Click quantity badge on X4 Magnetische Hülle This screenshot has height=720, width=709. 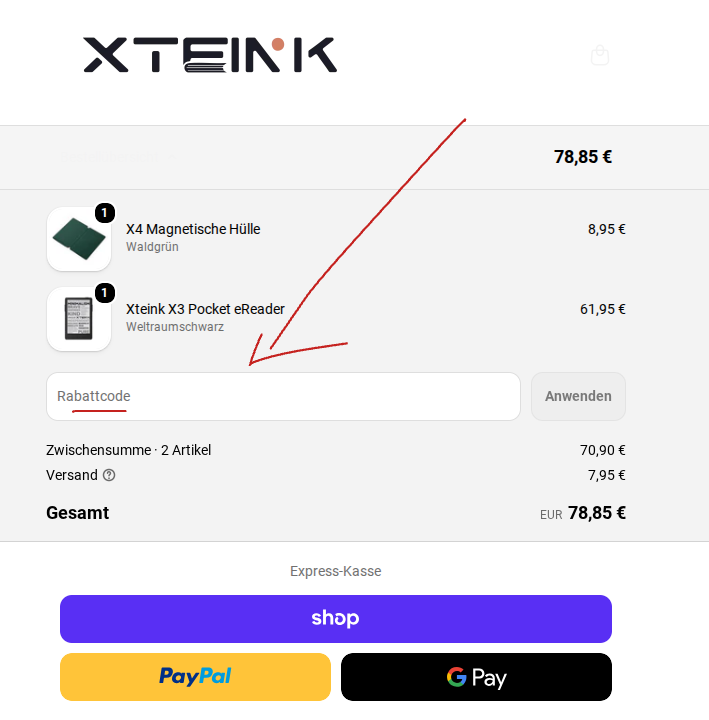(105, 213)
